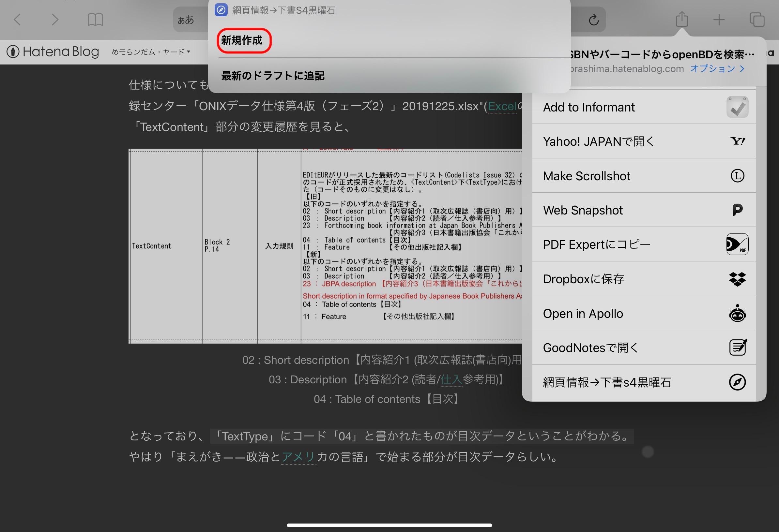Open the 仕入 keyword link
The height and width of the screenshot is (532, 779).
451,379
